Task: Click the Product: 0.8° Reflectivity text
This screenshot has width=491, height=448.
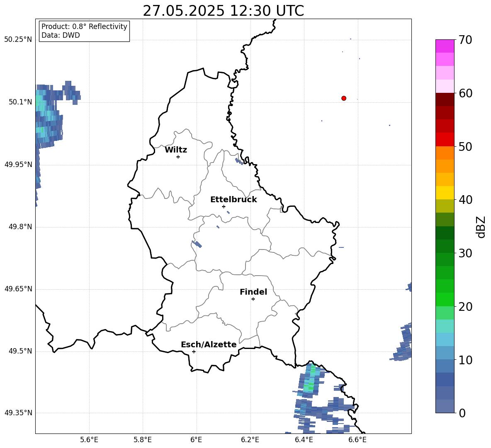Action: coord(84,26)
